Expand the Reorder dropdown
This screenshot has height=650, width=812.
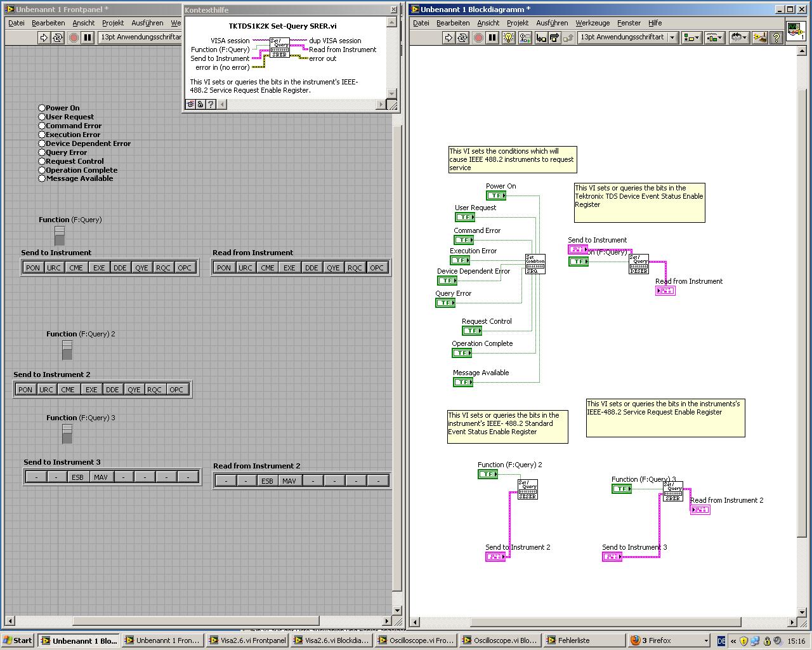pyautogui.click(x=738, y=37)
